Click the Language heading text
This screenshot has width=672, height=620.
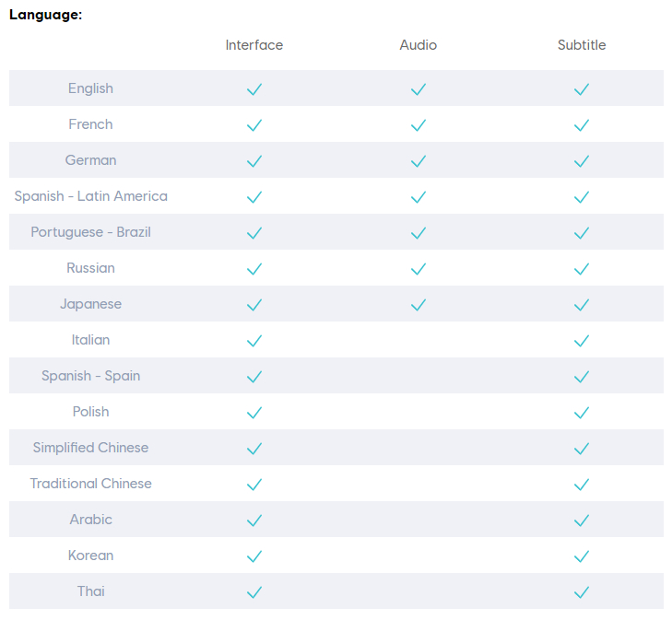(x=45, y=16)
